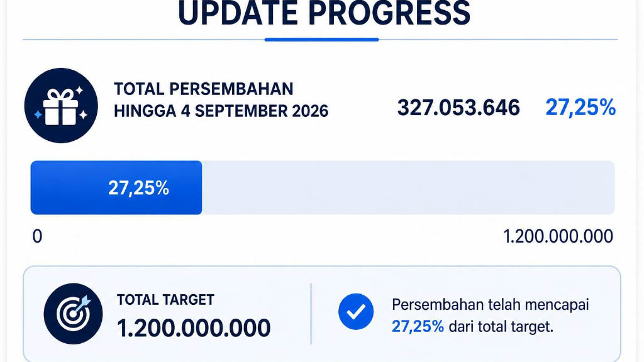Click the unfilled gray part of progress bar

(x=408, y=187)
